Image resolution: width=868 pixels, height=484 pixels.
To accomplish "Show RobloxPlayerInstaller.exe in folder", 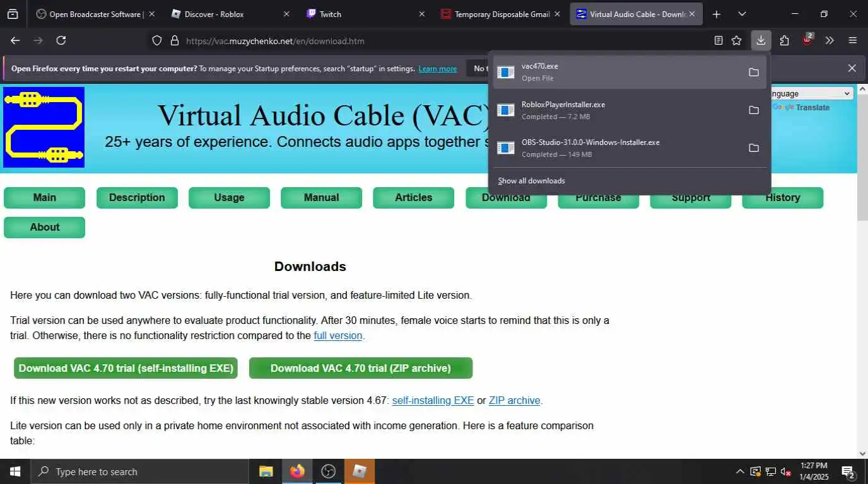I will coord(753,110).
